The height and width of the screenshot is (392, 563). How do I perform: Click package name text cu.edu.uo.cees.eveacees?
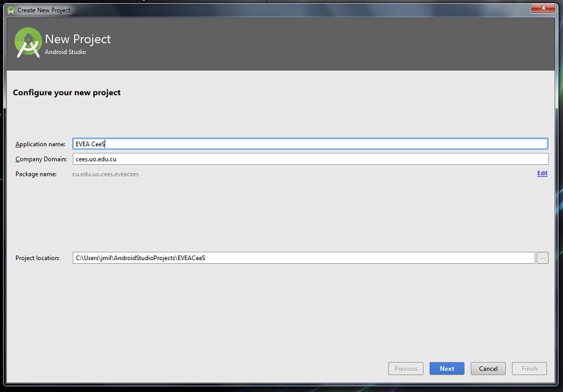[x=106, y=174]
